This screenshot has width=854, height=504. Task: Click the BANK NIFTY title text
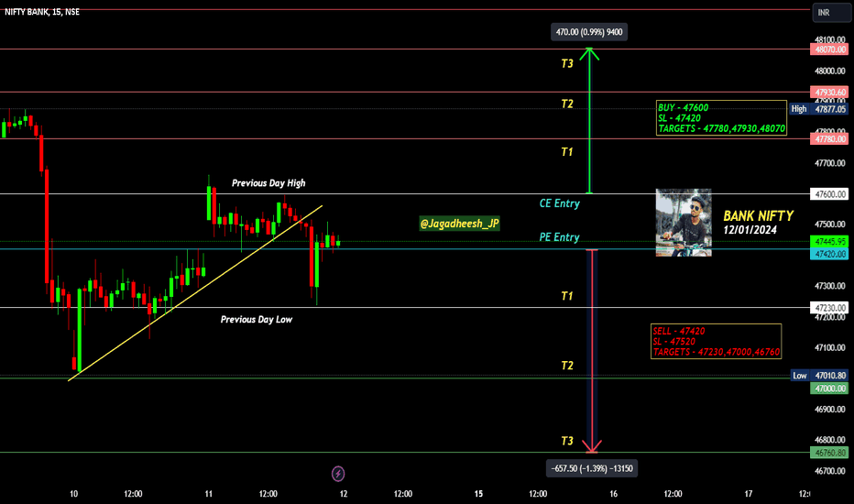(758, 215)
